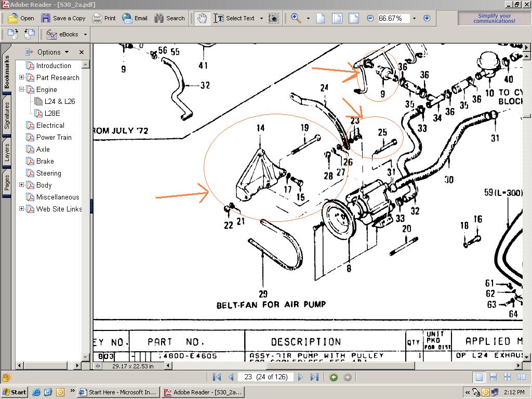Open the eBooks toolbar button
Image resolution: width=532 pixels, height=399 pixels.
coord(63,34)
